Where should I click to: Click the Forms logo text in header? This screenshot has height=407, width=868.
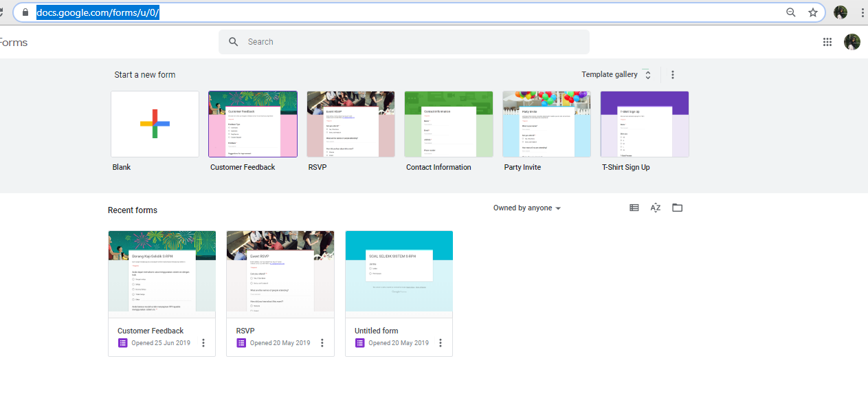14,43
